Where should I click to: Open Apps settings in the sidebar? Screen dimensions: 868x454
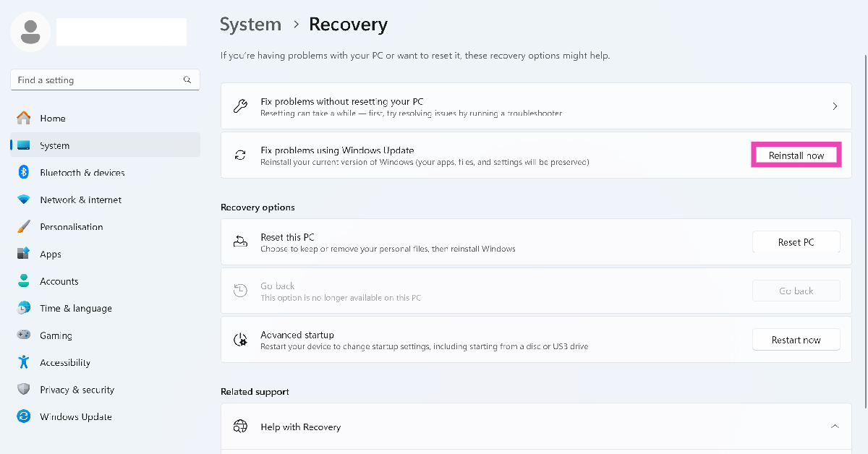pos(51,254)
